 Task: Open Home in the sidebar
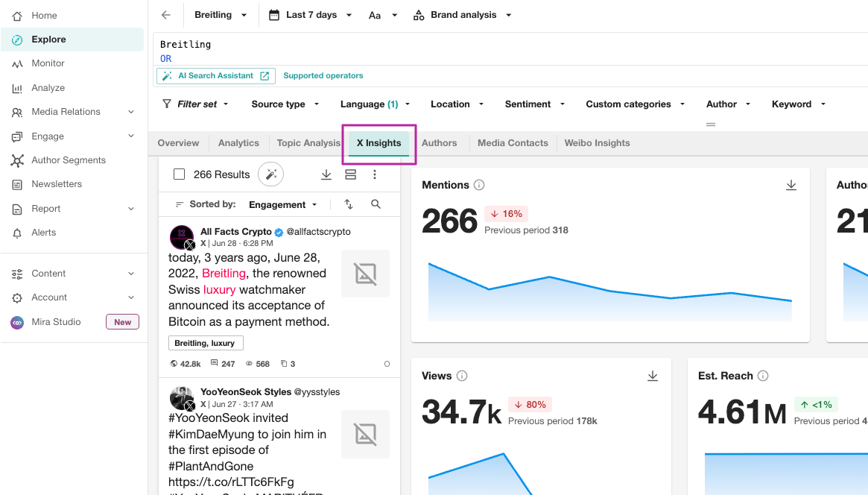point(44,16)
